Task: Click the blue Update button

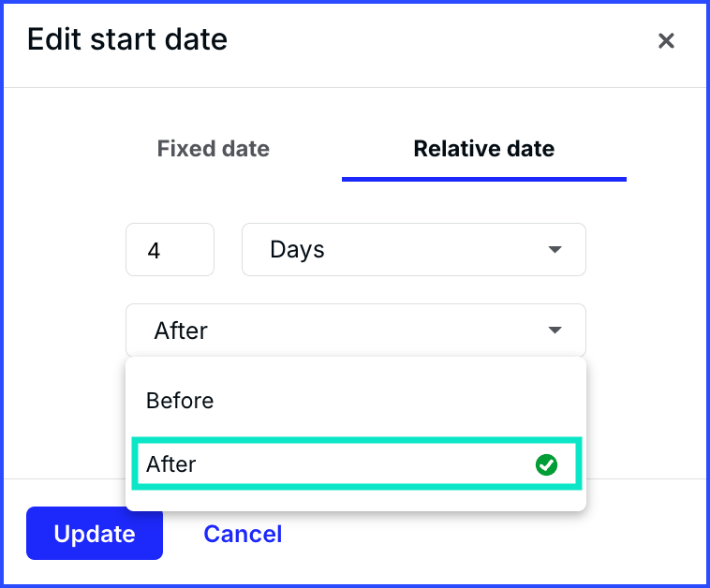Action: 95,534
